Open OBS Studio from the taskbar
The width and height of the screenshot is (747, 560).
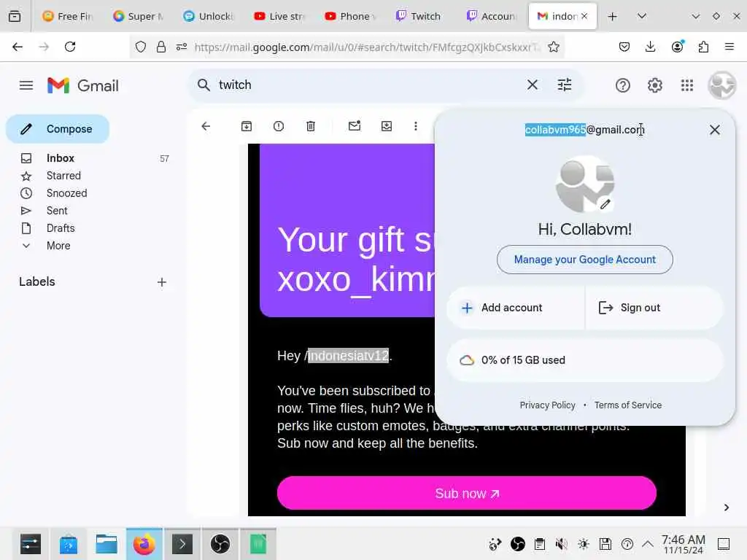(x=220, y=543)
